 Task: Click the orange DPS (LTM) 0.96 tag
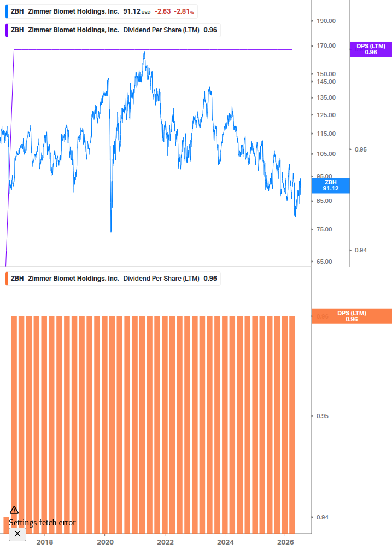click(x=352, y=316)
